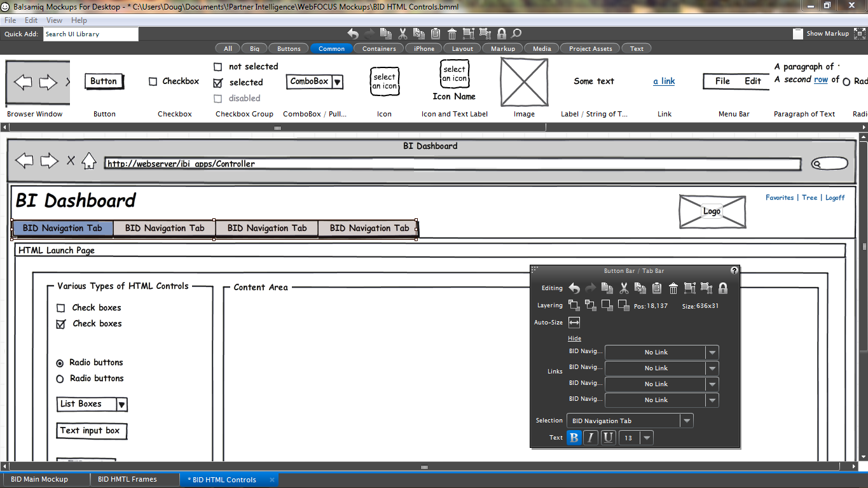
Task: Toggle the Bold text button in the inspector
Action: point(574,438)
